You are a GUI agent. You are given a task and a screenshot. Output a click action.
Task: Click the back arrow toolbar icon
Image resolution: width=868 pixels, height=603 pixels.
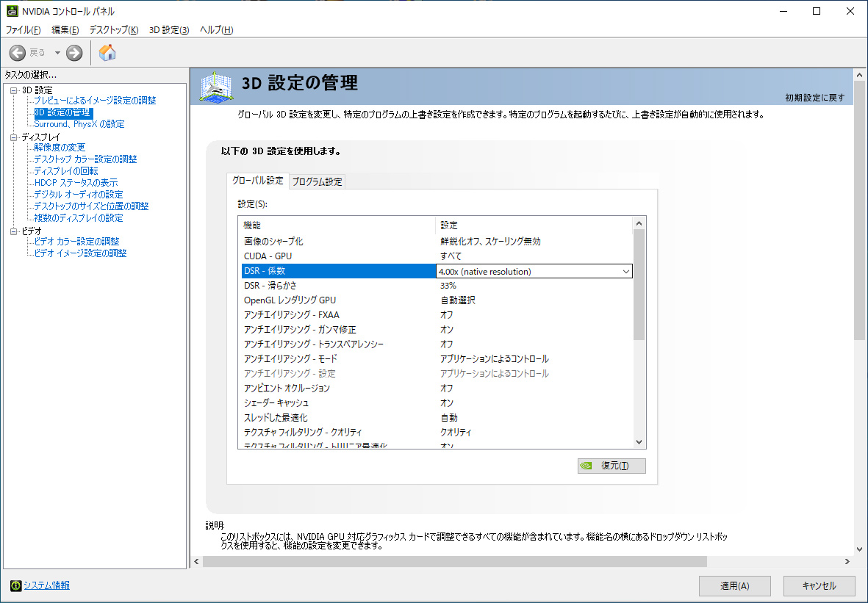coord(17,53)
